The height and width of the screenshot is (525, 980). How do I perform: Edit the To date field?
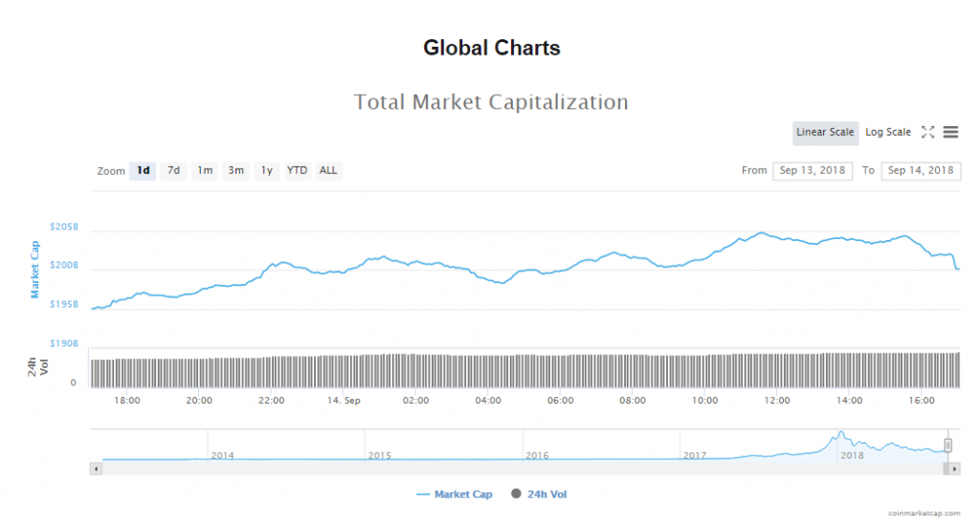pyautogui.click(x=920, y=170)
